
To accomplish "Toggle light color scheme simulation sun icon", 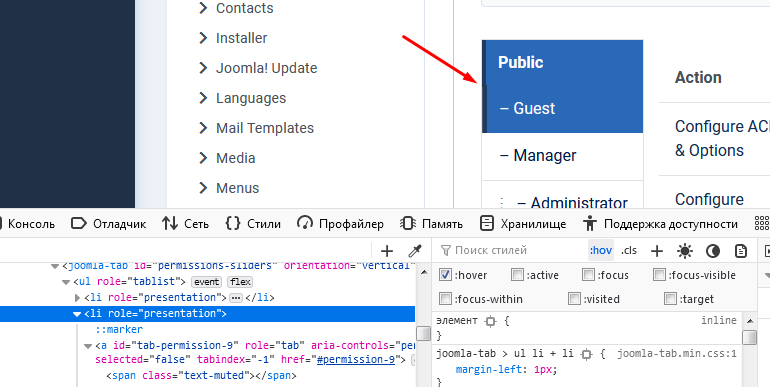I will point(685,251).
